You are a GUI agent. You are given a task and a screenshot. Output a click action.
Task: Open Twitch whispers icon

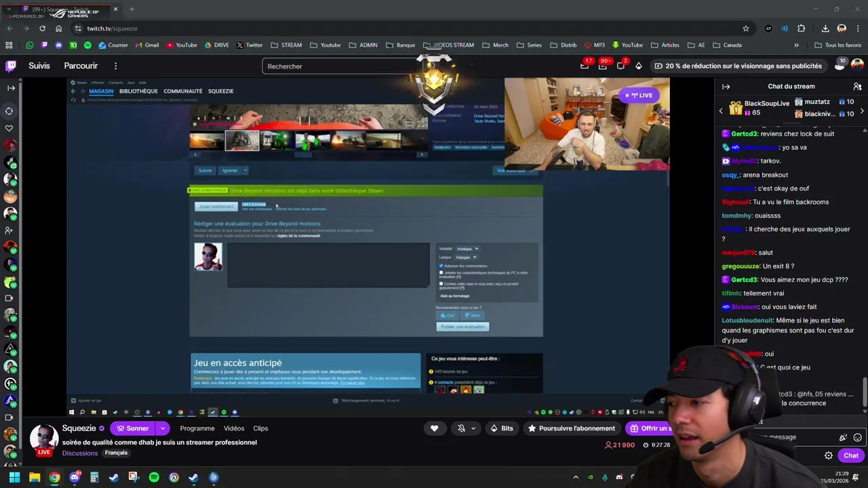[620, 66]
